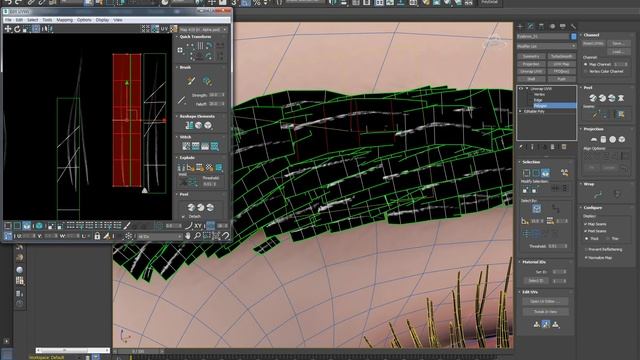Open the Select menu in Edit UVWs
Screen dimensions: 640x360
point(33,20)
